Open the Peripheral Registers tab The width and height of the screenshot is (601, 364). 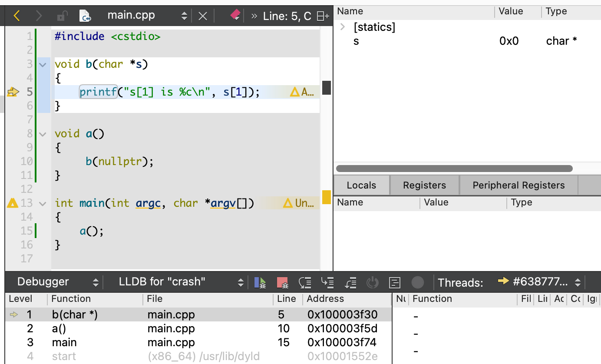[x=518, y=185]
